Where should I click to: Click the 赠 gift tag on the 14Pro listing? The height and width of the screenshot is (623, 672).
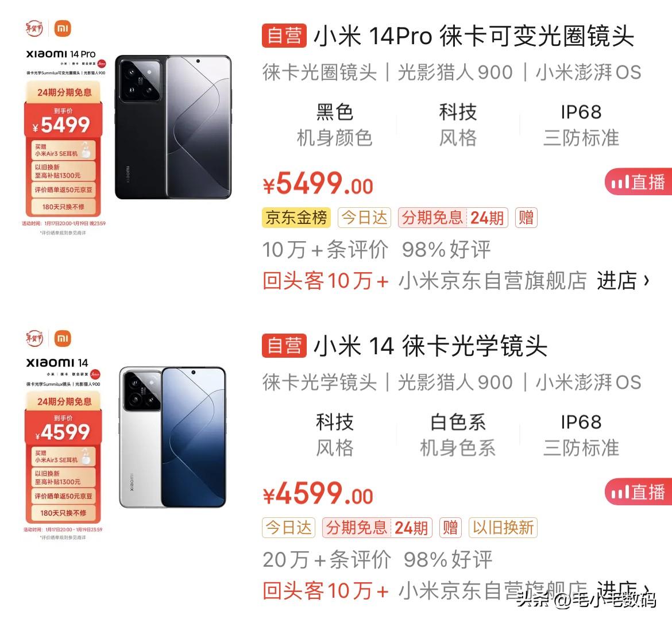click(526, 218)
